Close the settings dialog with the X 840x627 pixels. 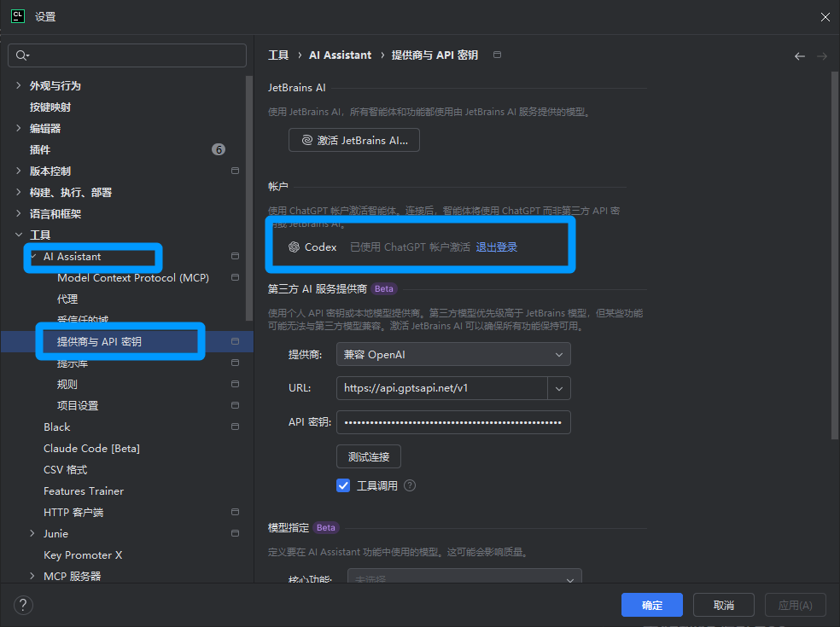(x=825, y=17)
